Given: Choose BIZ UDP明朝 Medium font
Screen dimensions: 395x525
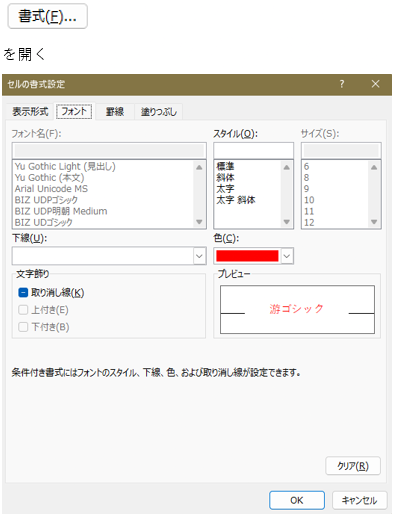Looking at the screenshot, I should (x=61, y=211).
